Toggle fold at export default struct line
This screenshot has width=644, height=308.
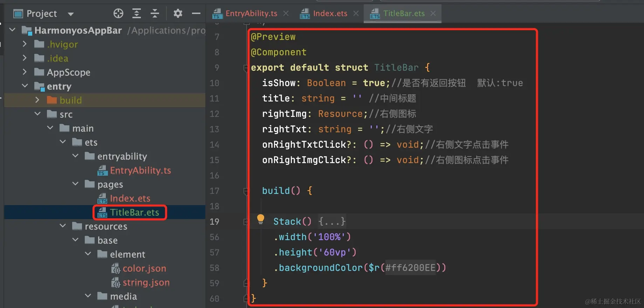[x=246, y=68]
